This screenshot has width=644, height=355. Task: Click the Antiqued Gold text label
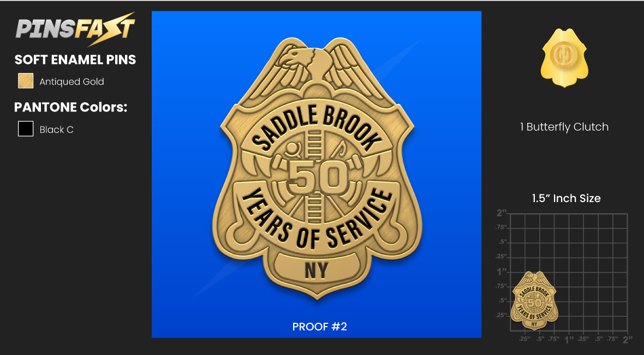point(71,82)
